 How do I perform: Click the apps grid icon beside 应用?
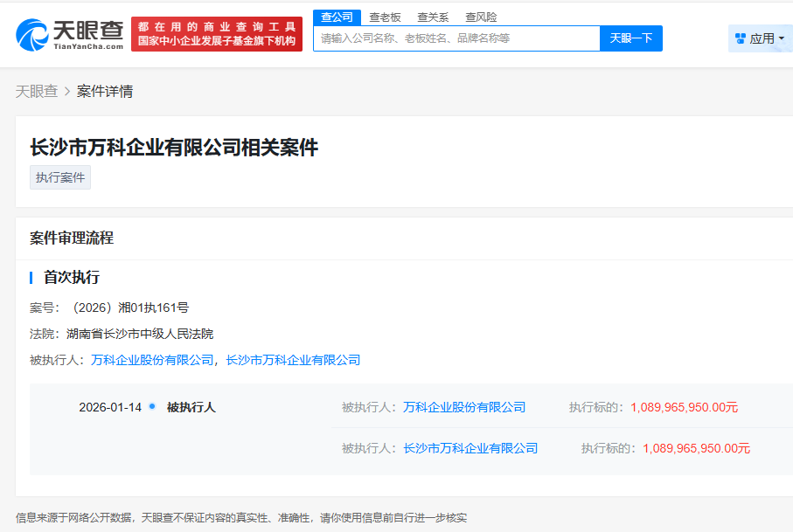point(741,38)
